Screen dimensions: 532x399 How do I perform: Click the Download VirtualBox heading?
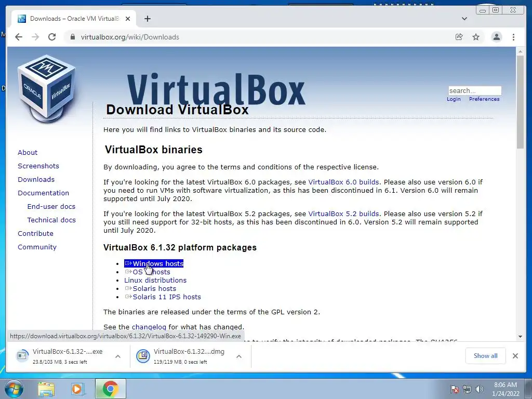point(178,110)
